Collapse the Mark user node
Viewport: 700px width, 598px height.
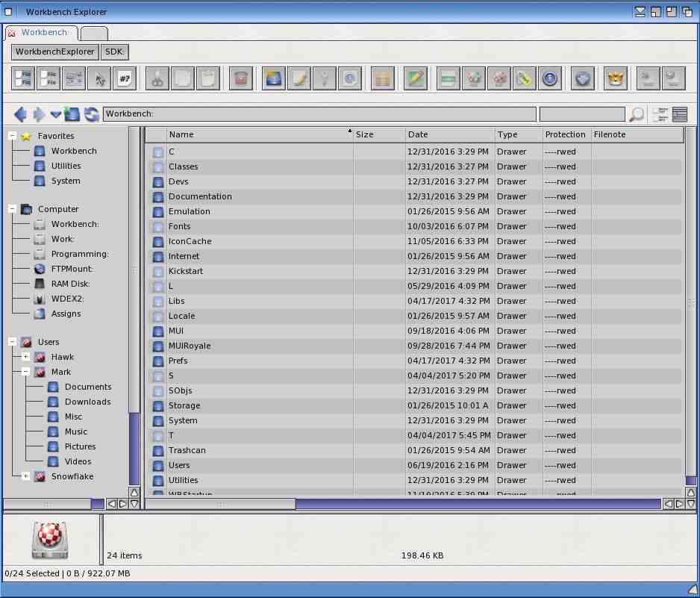[x=25, y=372]
